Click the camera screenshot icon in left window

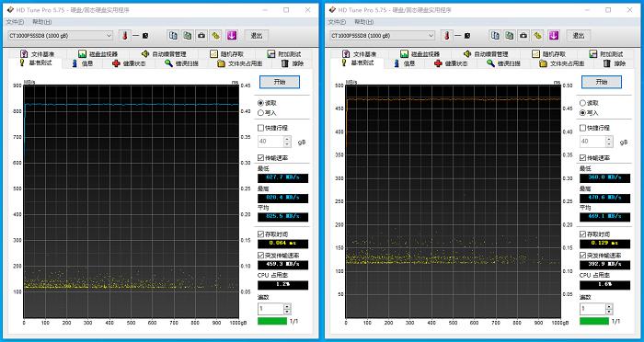[x=201, y=36]
